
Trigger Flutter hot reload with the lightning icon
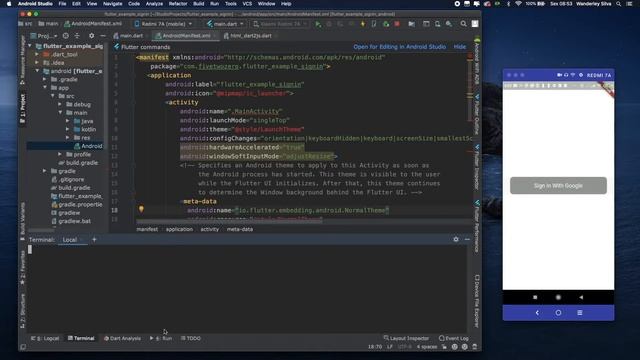(362, 24)
